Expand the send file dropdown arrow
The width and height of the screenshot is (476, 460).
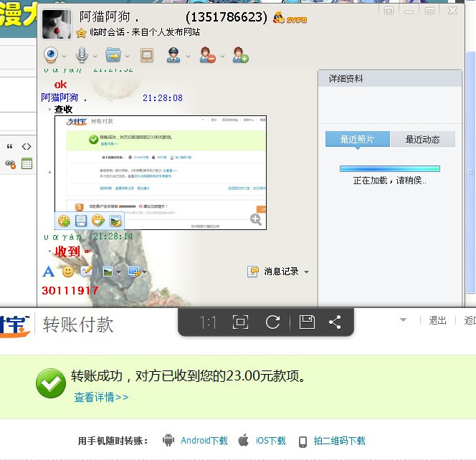[x=127, y=56]
